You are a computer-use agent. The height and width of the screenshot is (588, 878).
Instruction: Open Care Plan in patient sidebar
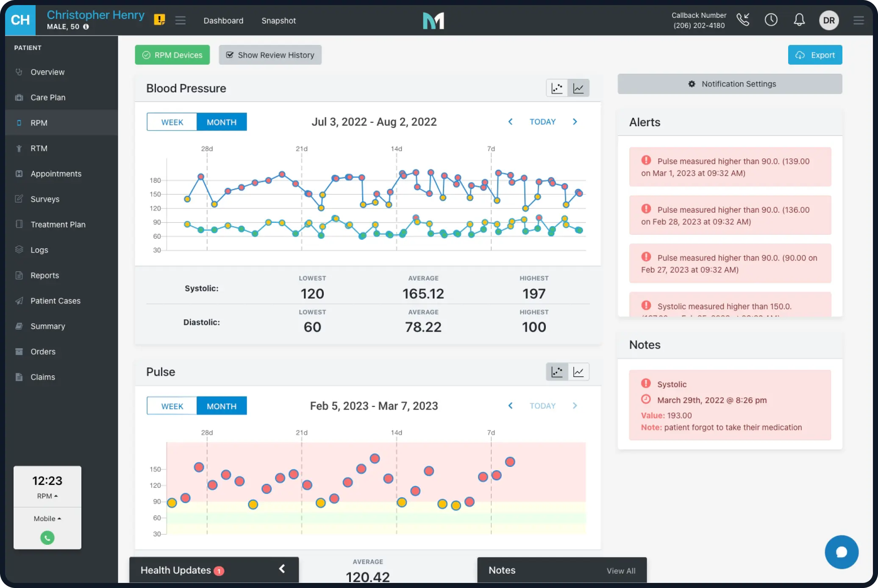click(x=48, y=97)
